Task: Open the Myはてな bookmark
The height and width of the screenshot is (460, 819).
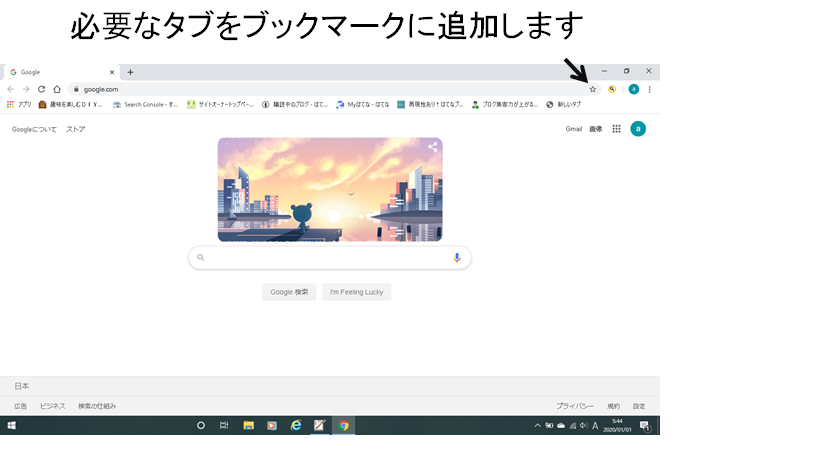Action: (x=363, y=104)
